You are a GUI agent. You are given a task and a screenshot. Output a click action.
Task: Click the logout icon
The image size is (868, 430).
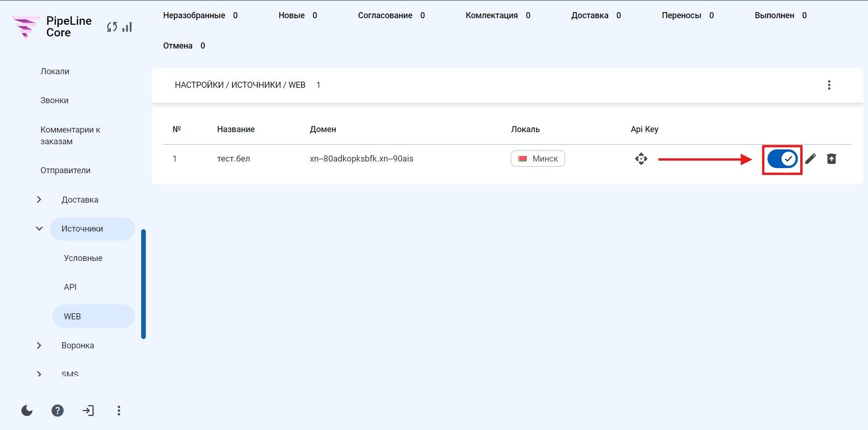click(x=88, y=410)
